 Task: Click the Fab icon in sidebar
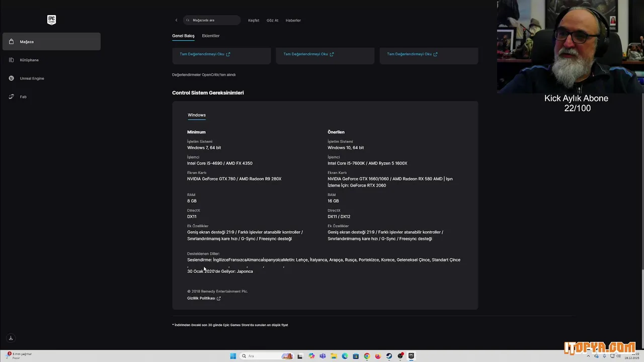(x=11, y=97)
